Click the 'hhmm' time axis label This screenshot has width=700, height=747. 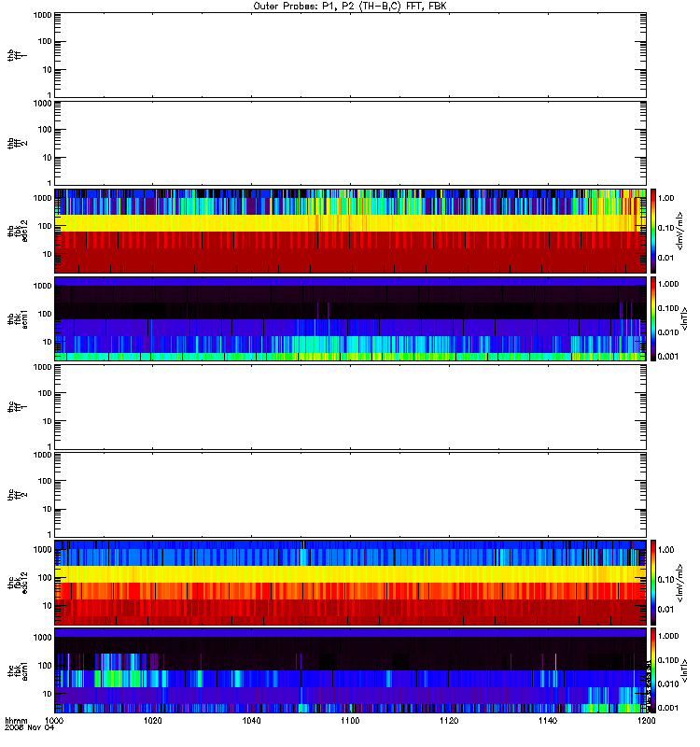[16, 721]
